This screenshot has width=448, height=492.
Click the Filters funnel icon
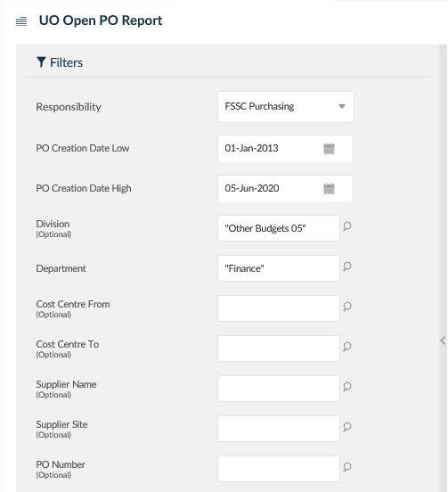point(41,62)
